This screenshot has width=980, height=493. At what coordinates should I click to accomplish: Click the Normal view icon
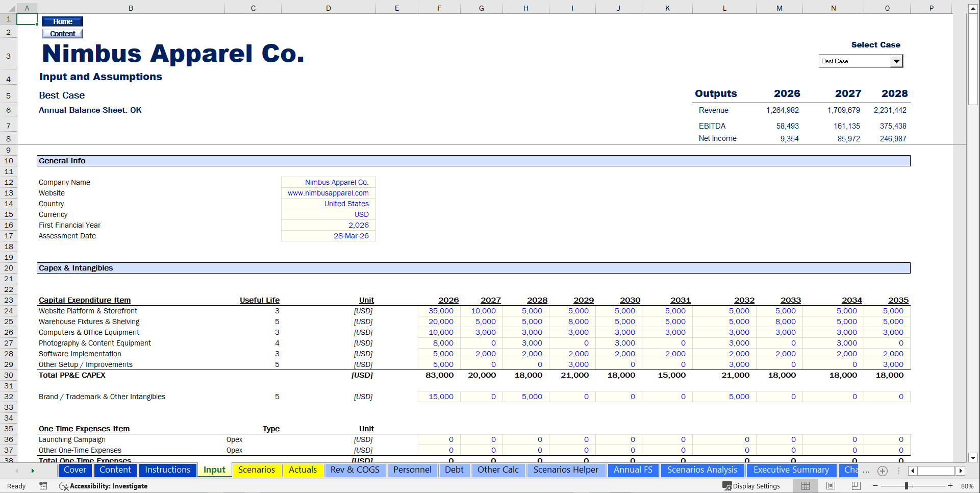[x=806, y=485]
